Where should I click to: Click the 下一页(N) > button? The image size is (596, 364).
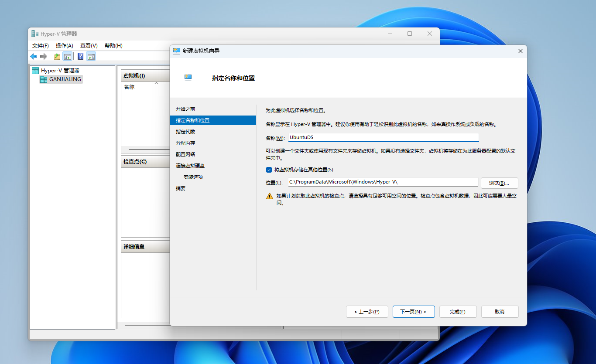[x=414, y=312]
